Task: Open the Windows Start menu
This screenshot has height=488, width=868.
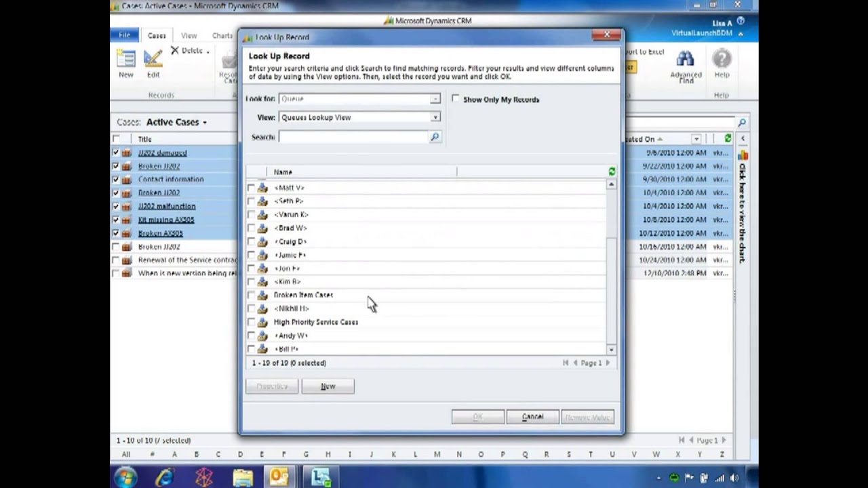Action: click(x=126, y=477)
